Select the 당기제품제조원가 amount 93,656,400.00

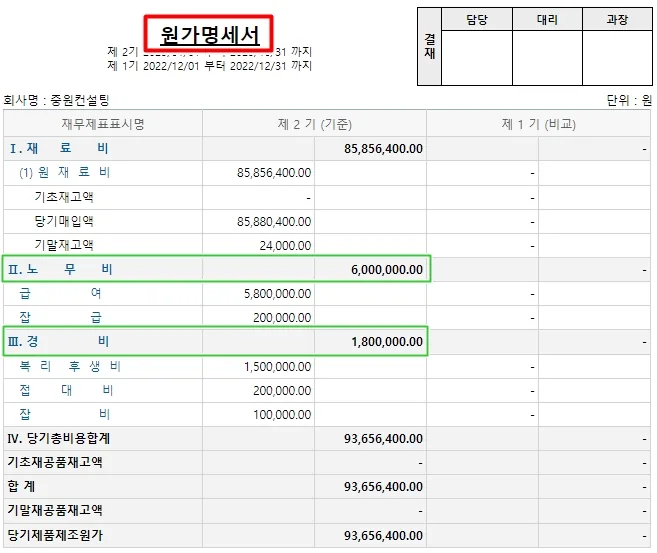coord(383,535)
